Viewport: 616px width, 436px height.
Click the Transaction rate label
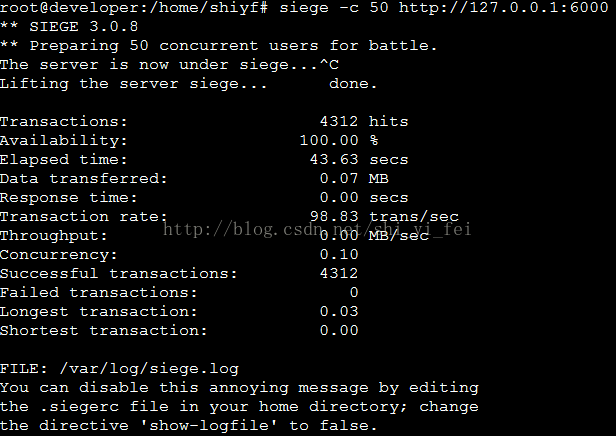84,216
